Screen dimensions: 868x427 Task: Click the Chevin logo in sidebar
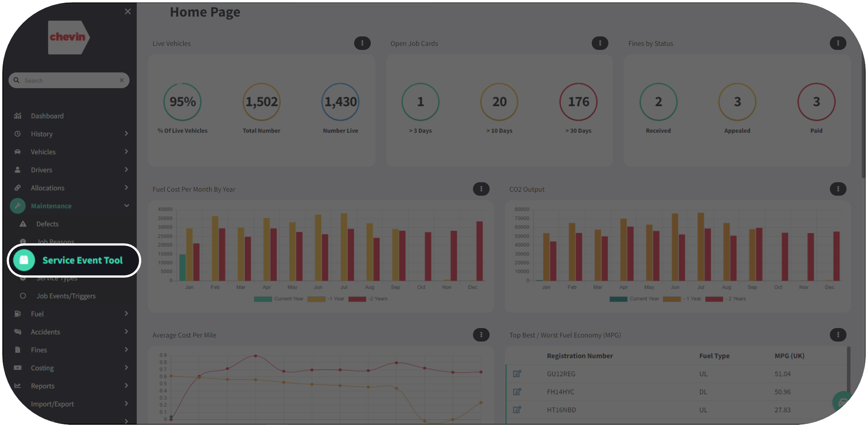click(x=68, y=37)
